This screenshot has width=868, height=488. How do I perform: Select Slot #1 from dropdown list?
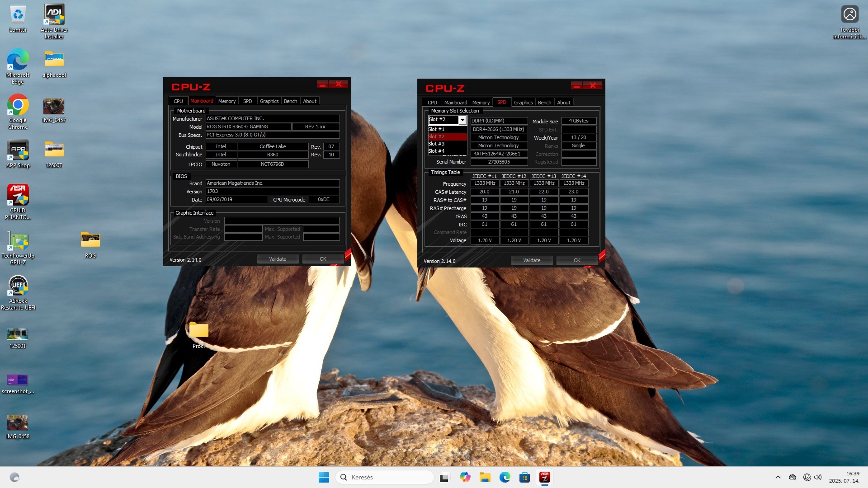tap(437, 129)
